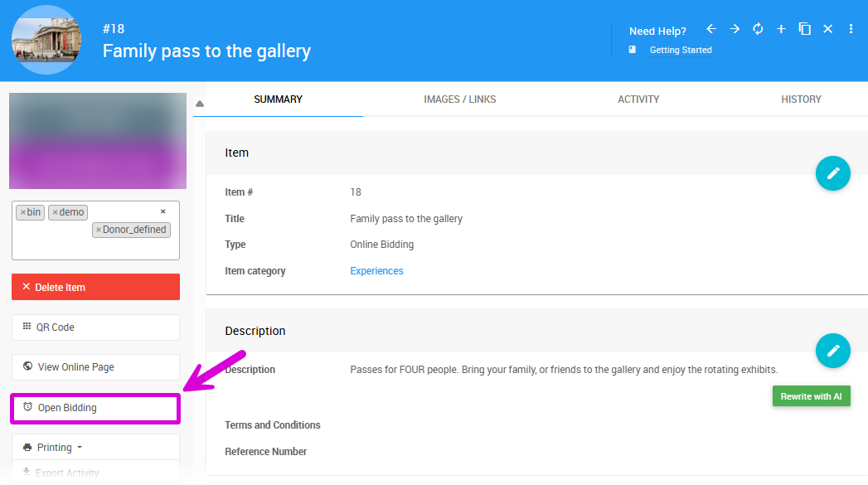Collapse the sidebar with triangle arrow
The height and width of the screenshot is (485, 868).
tap(200, 104)
